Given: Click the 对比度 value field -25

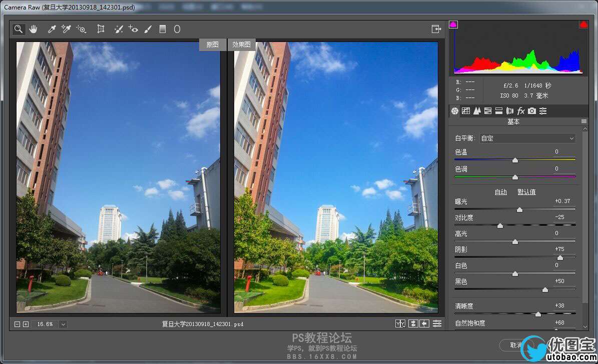Looking at the screenshot, I should tap(563, 217).
